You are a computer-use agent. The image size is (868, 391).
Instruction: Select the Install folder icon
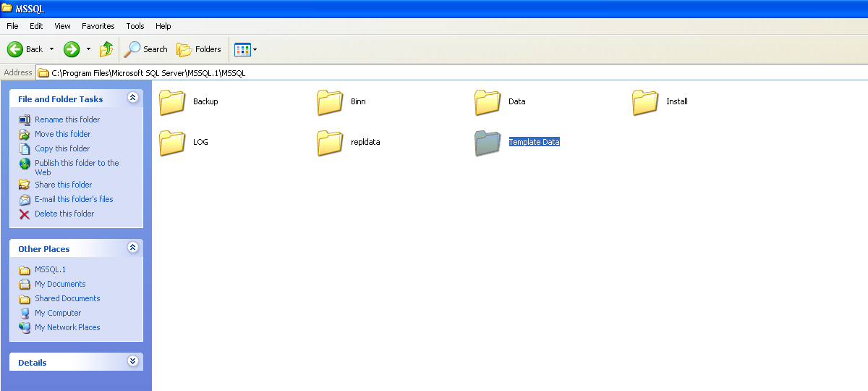click(645, 102)
